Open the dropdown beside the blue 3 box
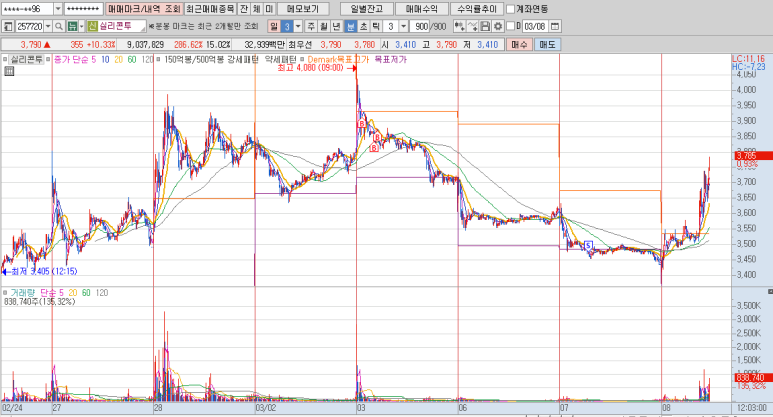This screenshot has width=773, height=417. click(x=298, y=26)
